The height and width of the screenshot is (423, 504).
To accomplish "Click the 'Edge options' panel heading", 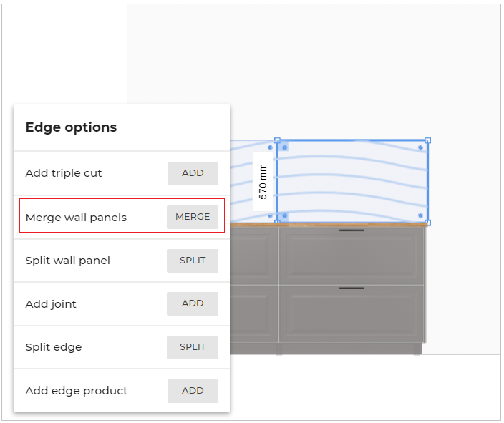I will coord(71,127).
